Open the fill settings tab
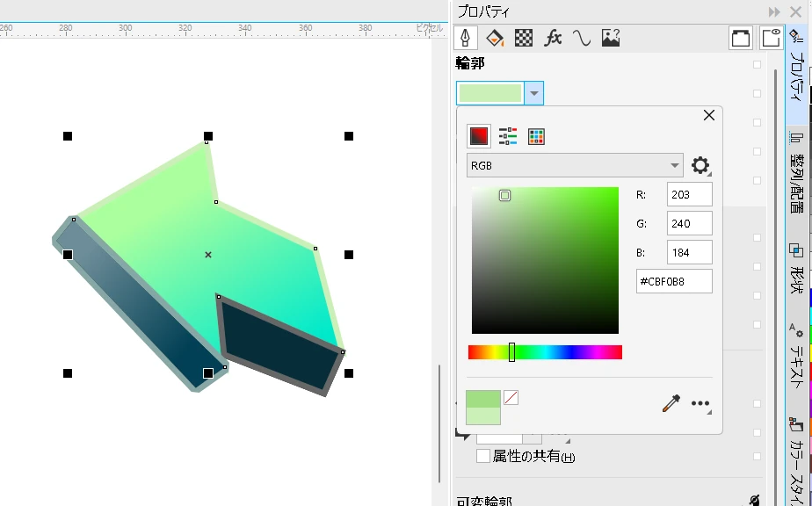Viewport: 812px width, 506px height. pos(494,37)
